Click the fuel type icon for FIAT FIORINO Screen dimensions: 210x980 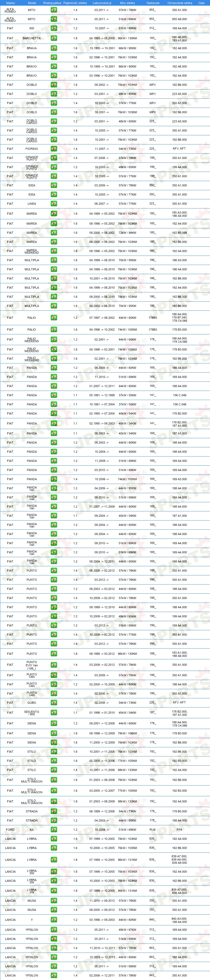pyautogui.click(x=54, y=149)
